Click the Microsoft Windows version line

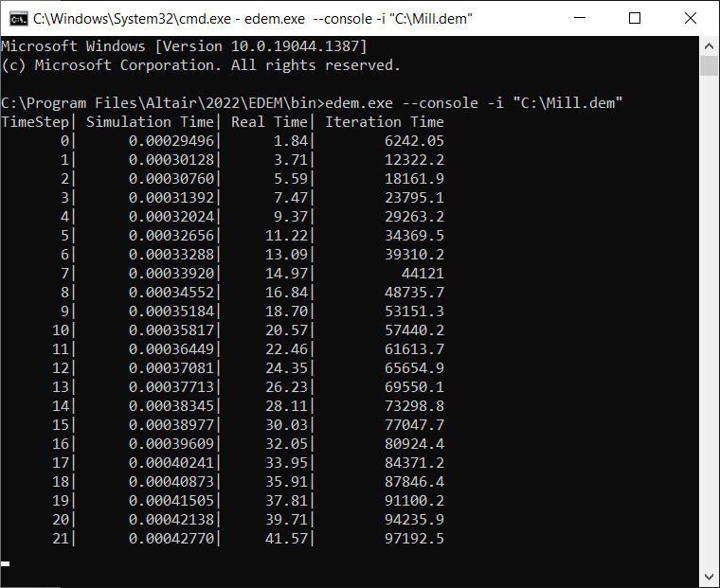[183, 46]
